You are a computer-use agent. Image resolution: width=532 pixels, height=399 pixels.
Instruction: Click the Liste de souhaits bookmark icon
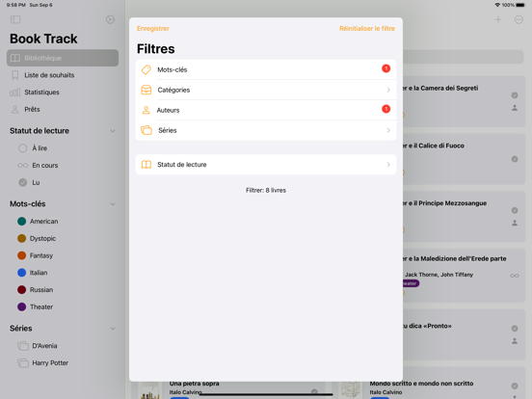click(14, 75)
